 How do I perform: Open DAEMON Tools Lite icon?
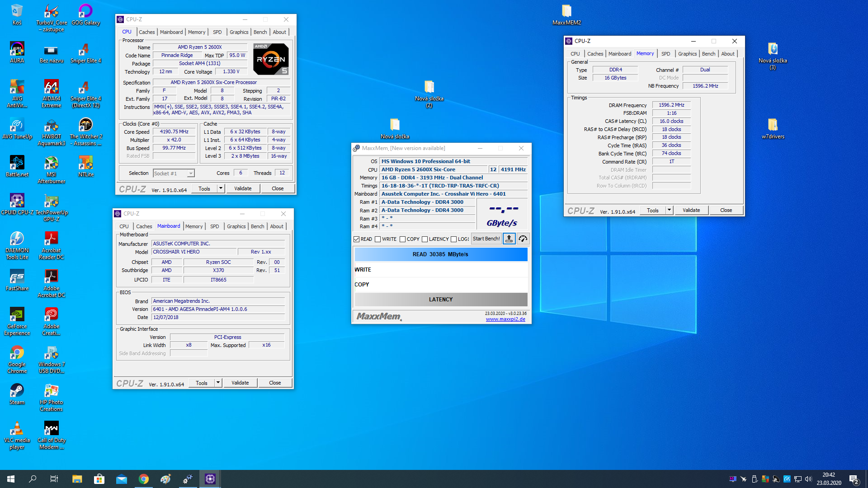point(17,245)
